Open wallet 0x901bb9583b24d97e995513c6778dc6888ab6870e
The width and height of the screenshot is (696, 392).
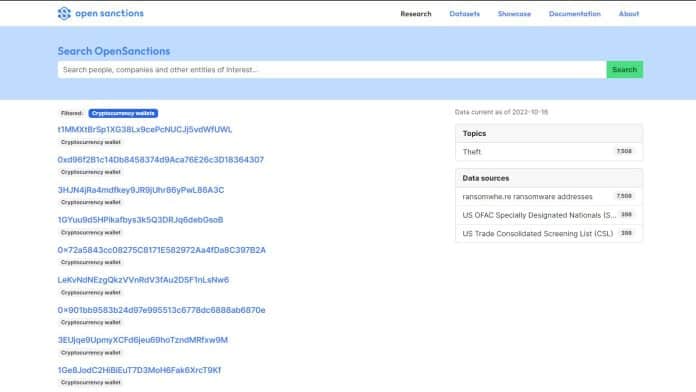pyautogui.click(x=162, y=310)
